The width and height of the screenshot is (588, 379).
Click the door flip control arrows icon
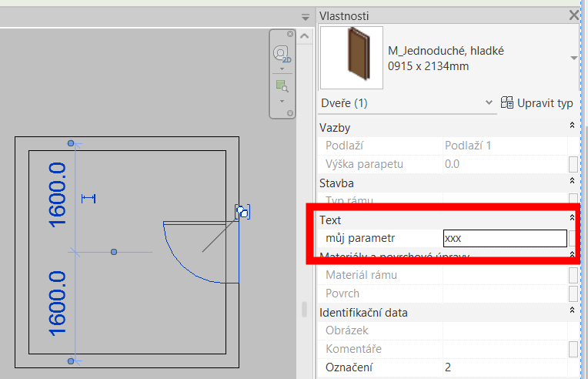pos(242,211)
